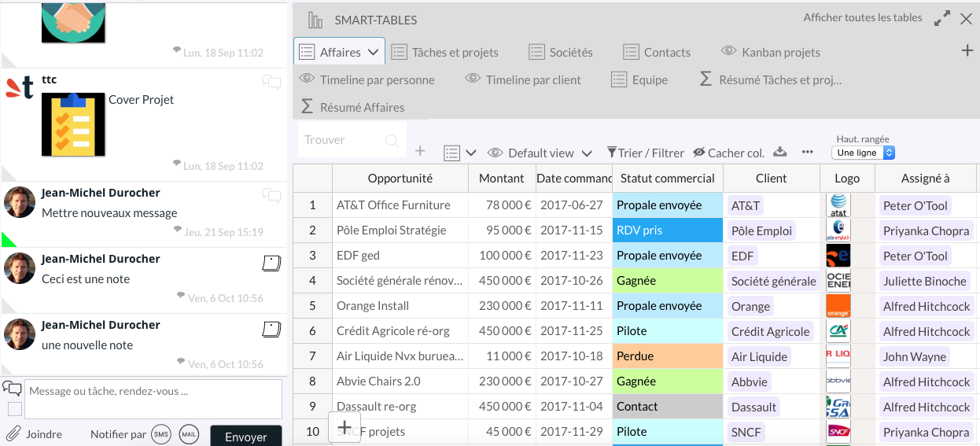Expand the Affaires tab dropdown arrow
The height and width of the screenshot is (446, 980).
pos(374,52)
